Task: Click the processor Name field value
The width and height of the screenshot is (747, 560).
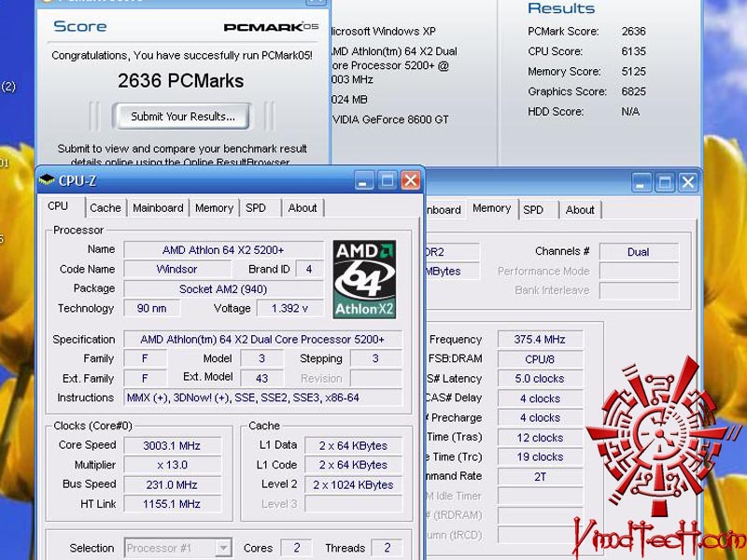Action: [x=223, y=250]
